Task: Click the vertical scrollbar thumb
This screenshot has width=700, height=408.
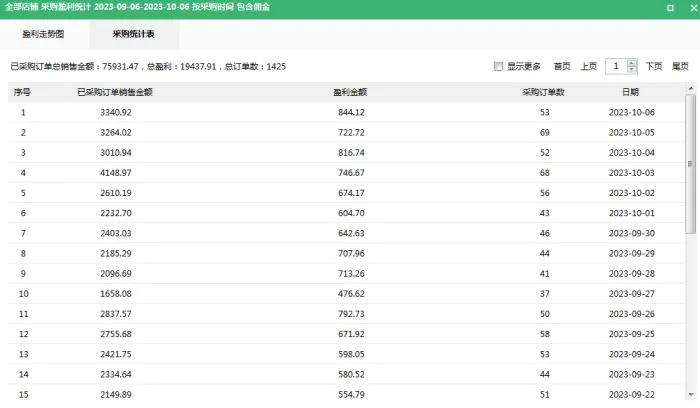Action: click(691, 163)
